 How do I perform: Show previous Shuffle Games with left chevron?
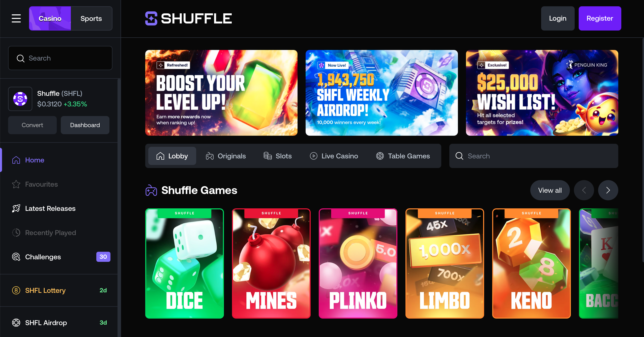click(584, 190)
